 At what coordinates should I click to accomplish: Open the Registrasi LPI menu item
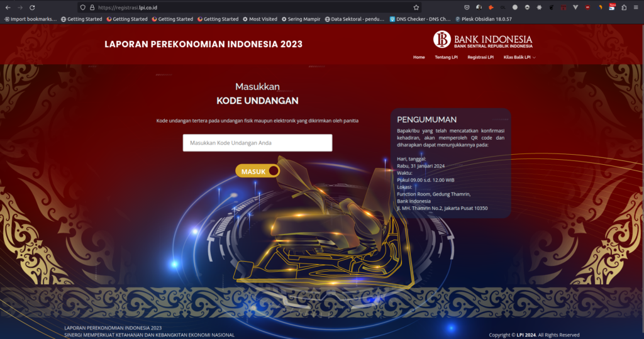pos(480,57)
